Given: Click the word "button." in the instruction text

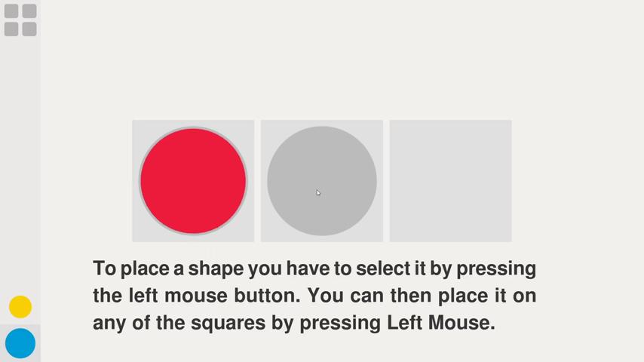Looking at the screenshot, I should tap(265, 296).
